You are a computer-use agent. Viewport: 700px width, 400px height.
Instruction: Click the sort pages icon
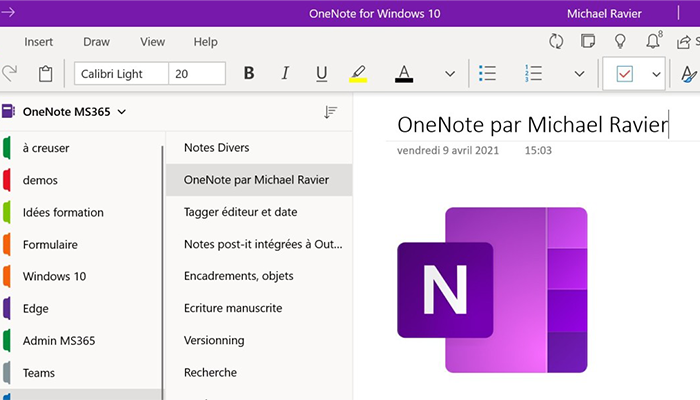(x=330, y=112)
